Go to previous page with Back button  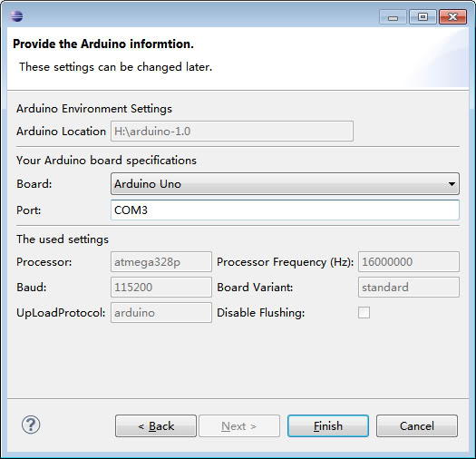pos(156,425)
